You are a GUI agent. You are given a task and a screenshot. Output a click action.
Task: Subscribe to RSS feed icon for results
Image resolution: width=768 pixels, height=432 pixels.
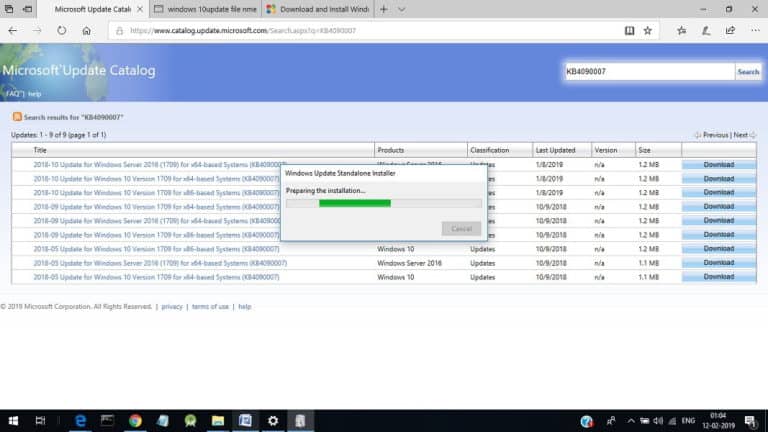(17, 117)
